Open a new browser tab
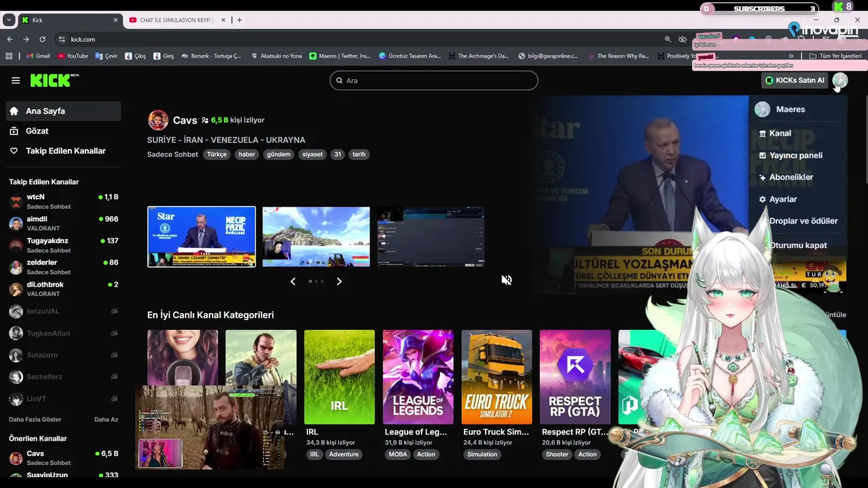Viewport: 868px width, 488px height. tap(239, 20)
